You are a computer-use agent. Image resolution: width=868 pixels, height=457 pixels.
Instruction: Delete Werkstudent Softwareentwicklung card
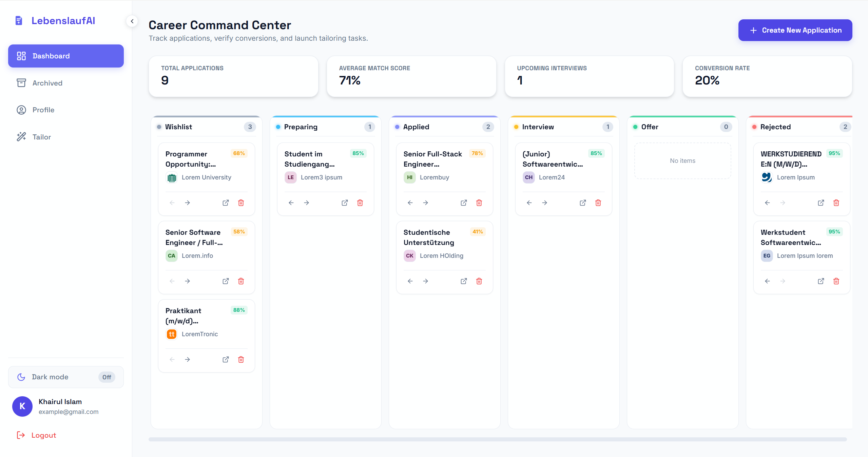click(836, 281)
